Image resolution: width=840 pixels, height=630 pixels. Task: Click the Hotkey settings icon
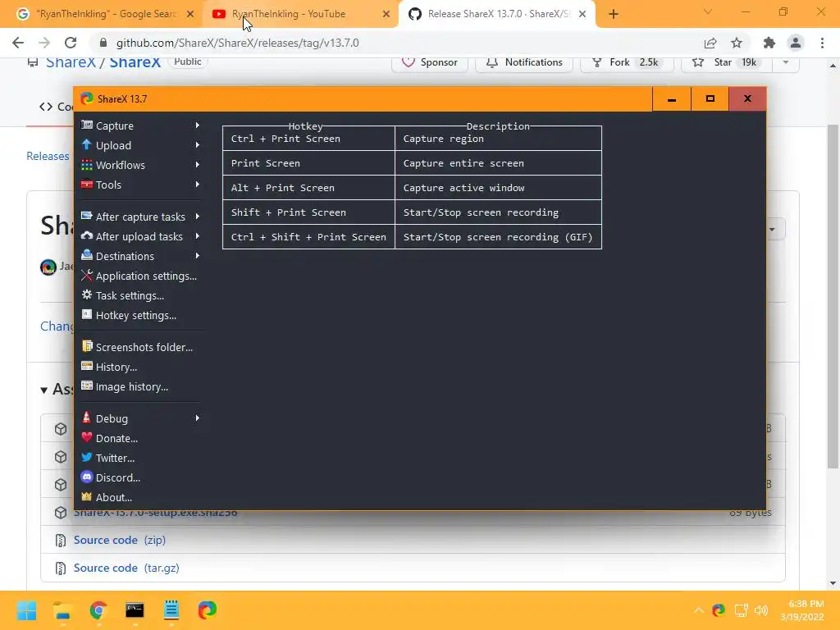(87, 314)
